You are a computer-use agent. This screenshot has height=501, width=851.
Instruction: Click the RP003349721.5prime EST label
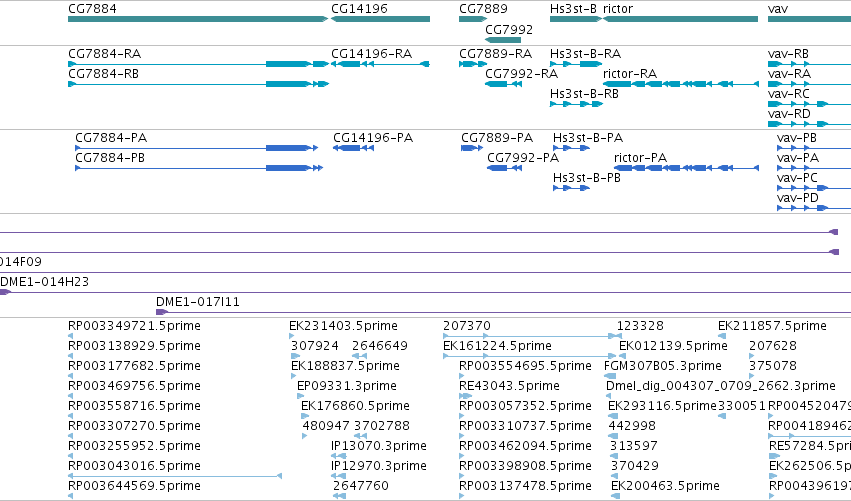pyautogui.click(x=135, y=326)
